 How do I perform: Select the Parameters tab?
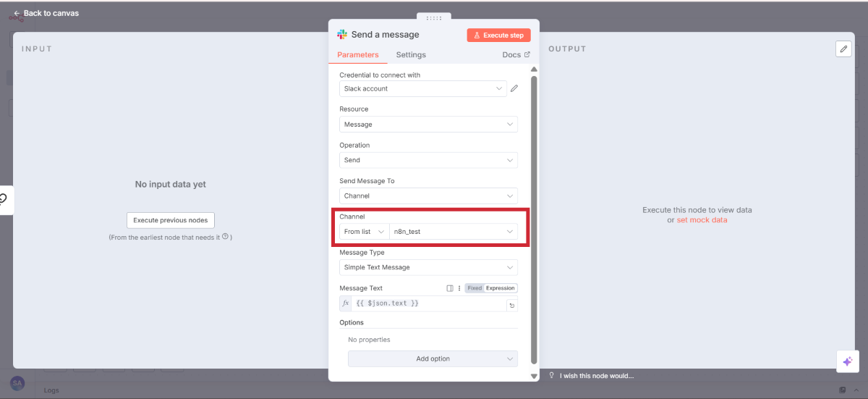pos(358,55)
